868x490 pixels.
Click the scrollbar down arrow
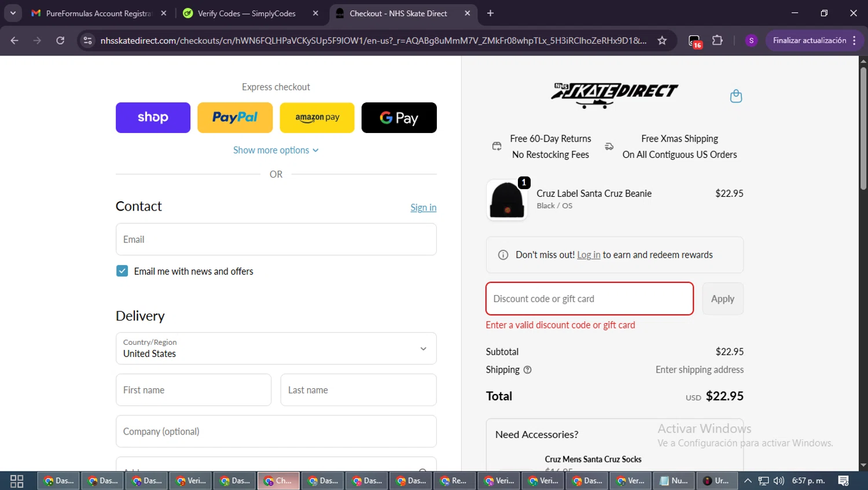tap(863, 465)
